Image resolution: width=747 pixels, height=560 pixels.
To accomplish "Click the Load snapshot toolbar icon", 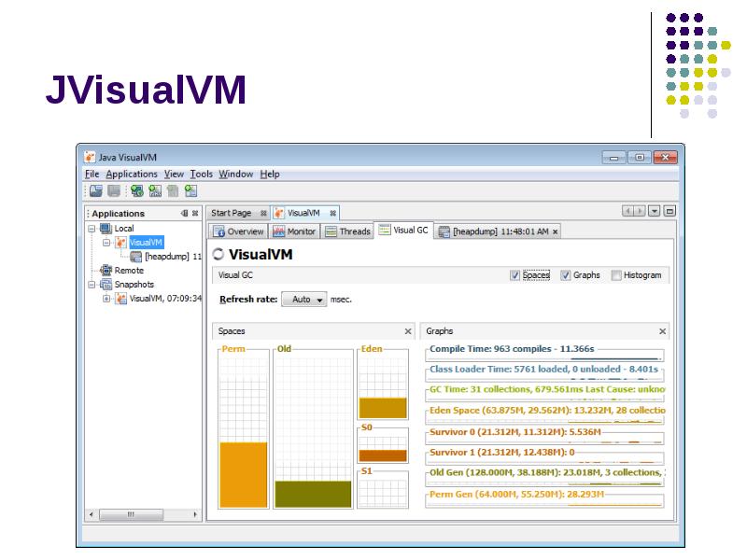I will tap(96, 191).
